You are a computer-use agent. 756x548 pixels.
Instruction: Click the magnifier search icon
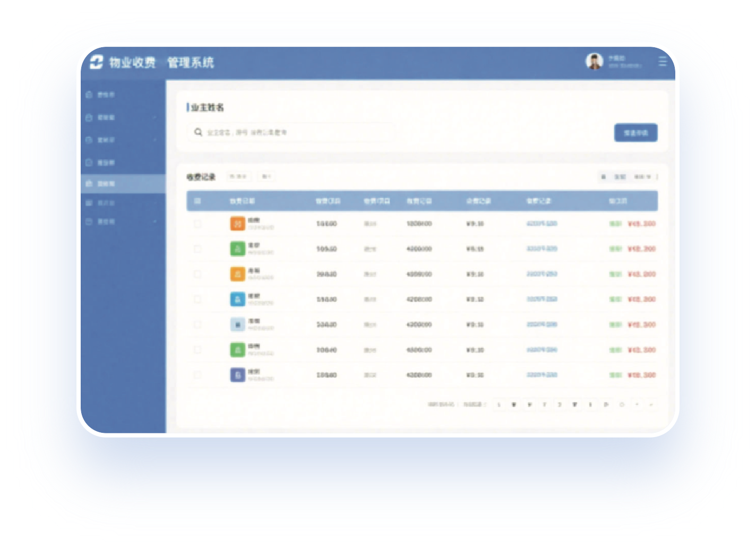[x=198, y=132]
